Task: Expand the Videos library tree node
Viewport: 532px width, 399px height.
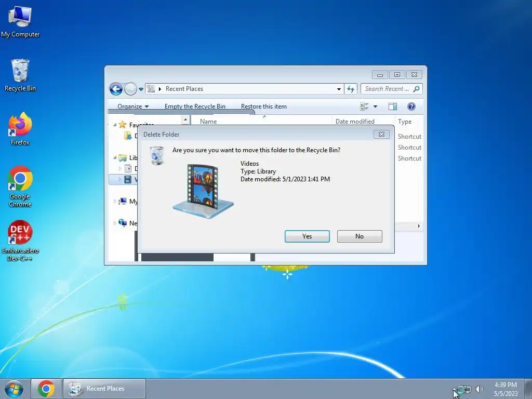Action: (x=120, y=179)
